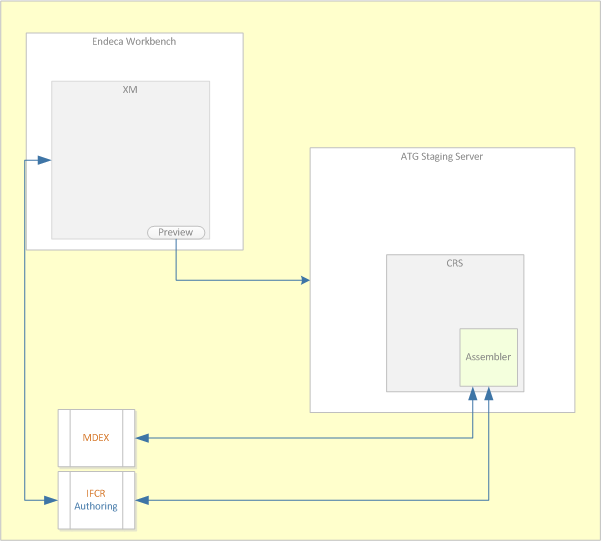Select the IFCR Authoring component box
The image size is (601, 541).
tap(96, 500)
